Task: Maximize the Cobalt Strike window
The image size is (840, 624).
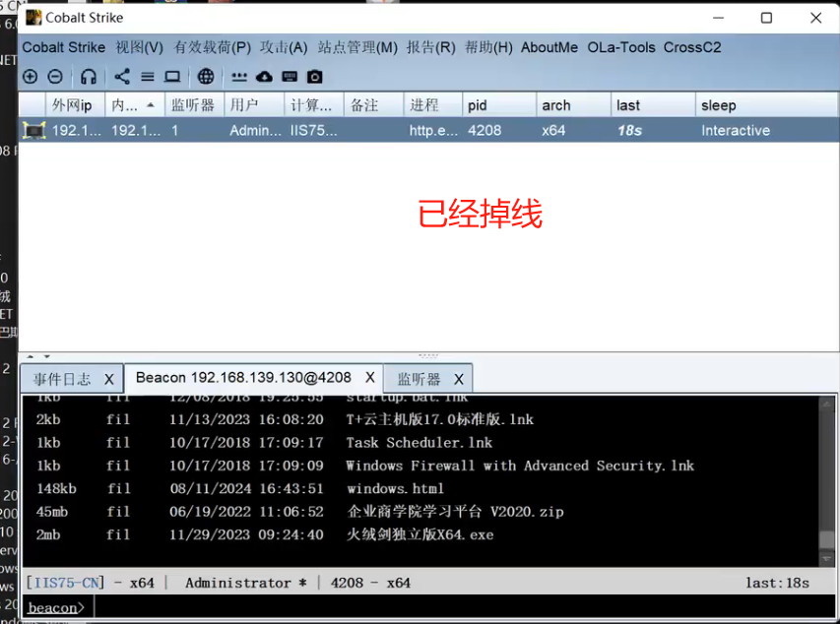Action: [x=766, y=18]
